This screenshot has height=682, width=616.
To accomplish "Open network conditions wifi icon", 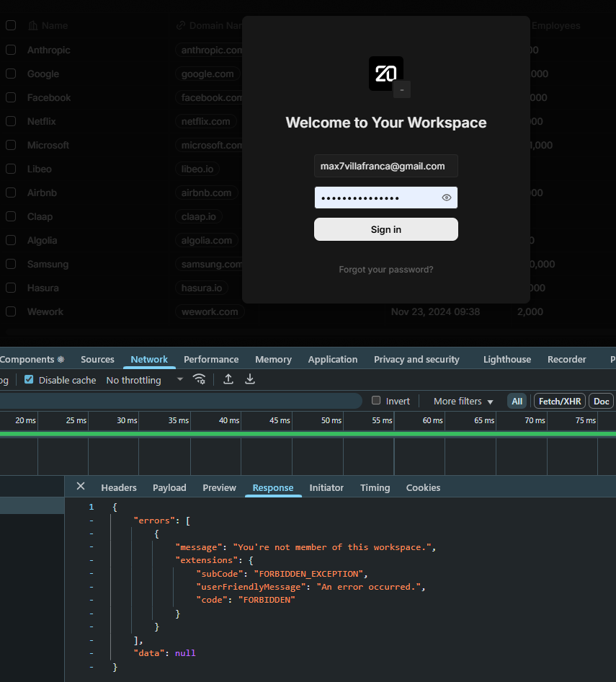I will (199, 379).
